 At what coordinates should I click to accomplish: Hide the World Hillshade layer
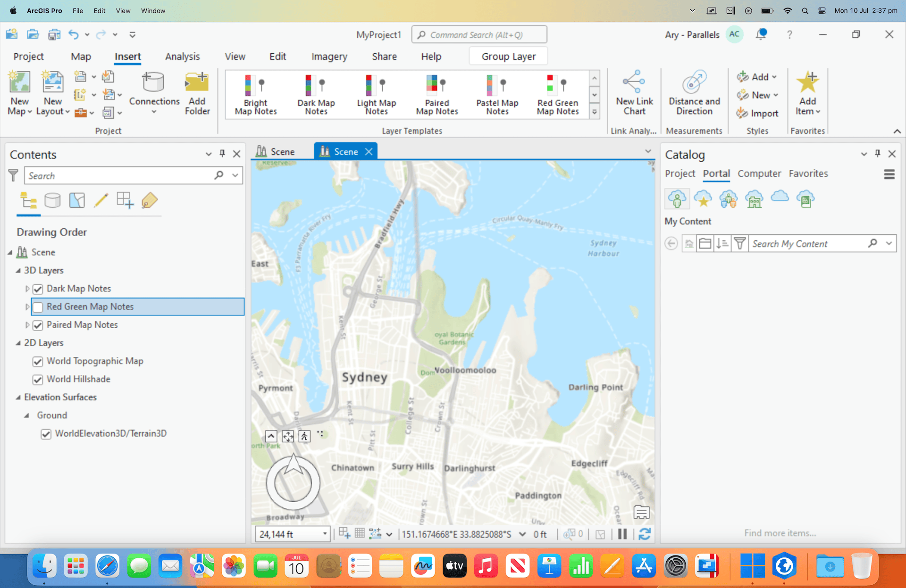pos(38,379)
